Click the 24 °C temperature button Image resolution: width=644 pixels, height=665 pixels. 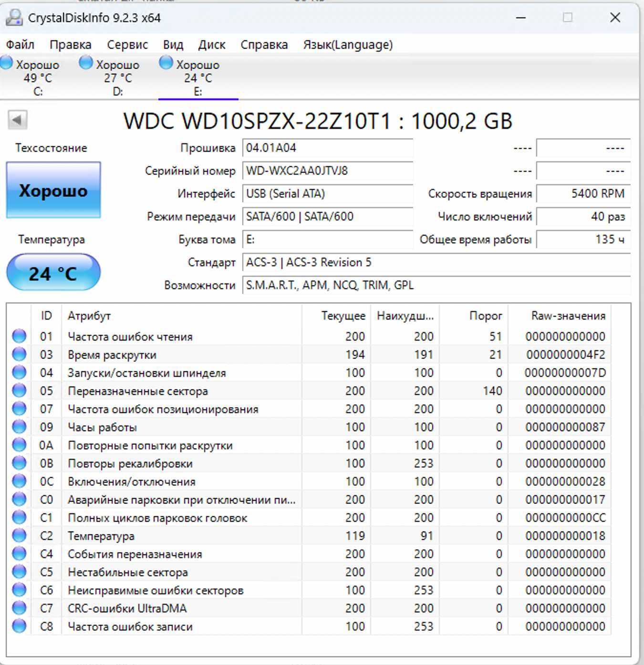coord(53,272)
